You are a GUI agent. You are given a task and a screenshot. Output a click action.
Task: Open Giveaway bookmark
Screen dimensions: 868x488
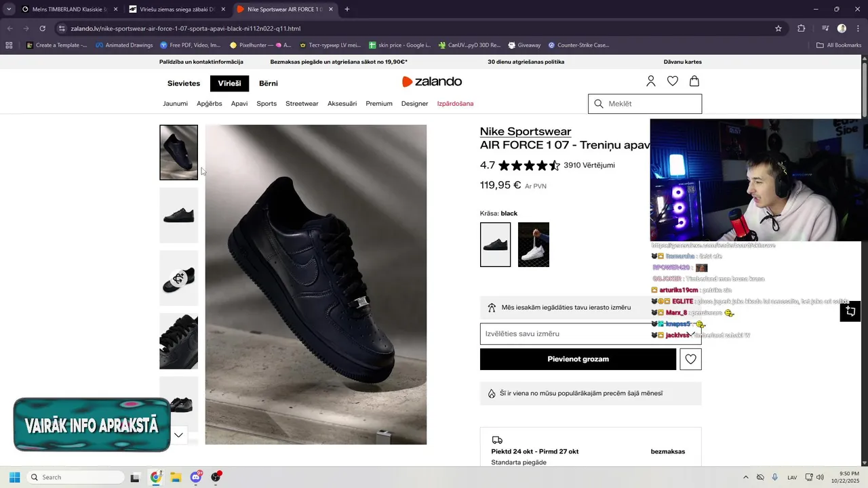pos(524,45)
